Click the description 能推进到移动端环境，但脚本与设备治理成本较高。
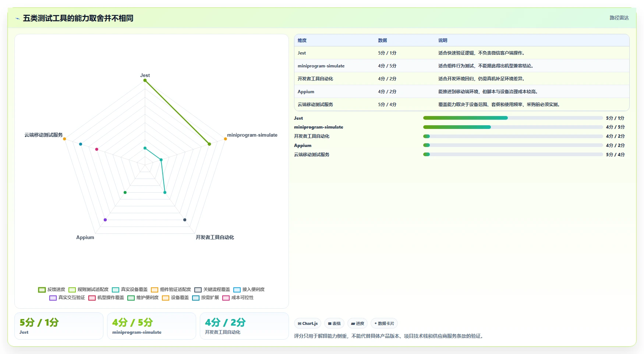The height and width of the screenshot is (354, 644). tap(488, 92)
